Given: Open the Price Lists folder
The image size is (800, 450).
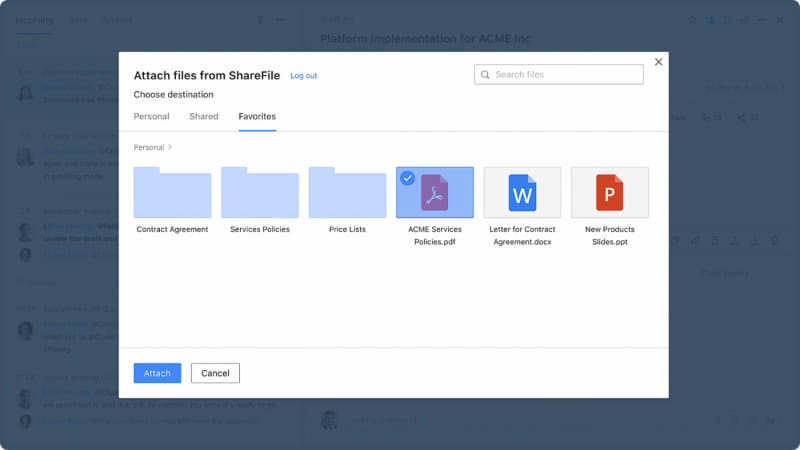Looking at the screenshot, I should coord(347,193).
